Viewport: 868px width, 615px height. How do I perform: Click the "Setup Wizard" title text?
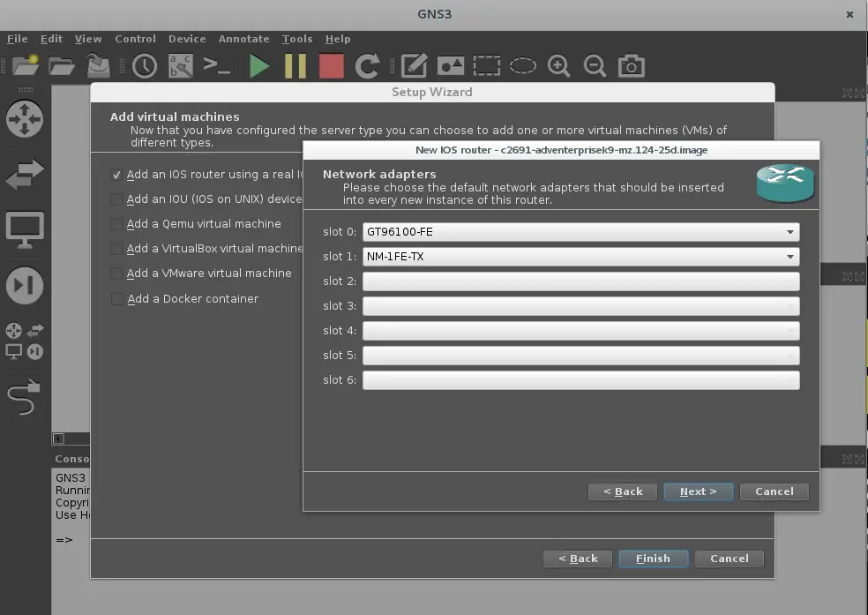pos(431,92)
